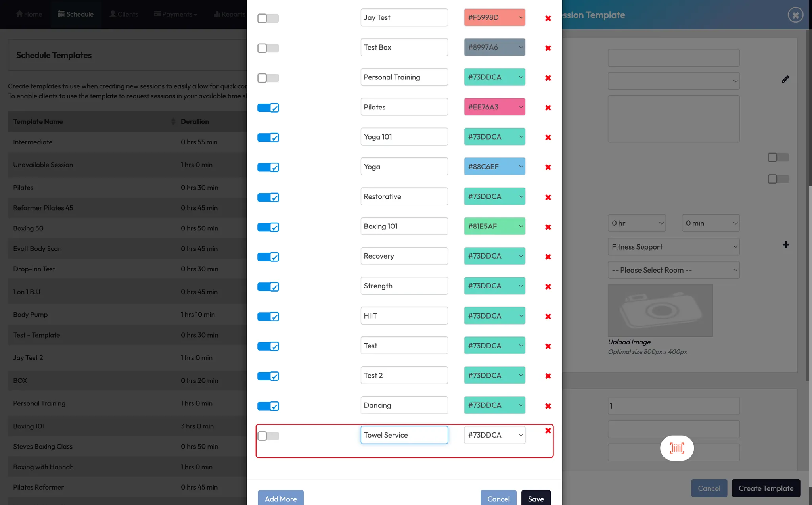Click the barcode scanner icon
Screen dimensions: 812x505
(676, 448)
